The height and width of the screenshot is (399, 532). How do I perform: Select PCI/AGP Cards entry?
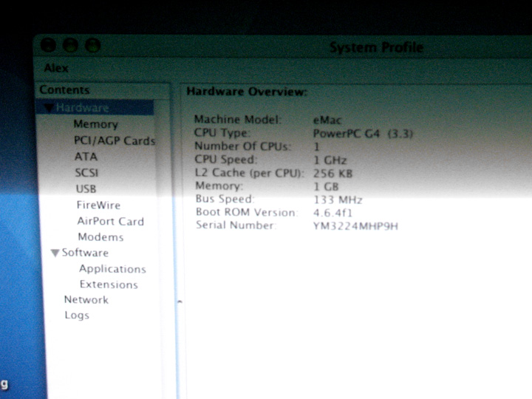pos(115,140)
